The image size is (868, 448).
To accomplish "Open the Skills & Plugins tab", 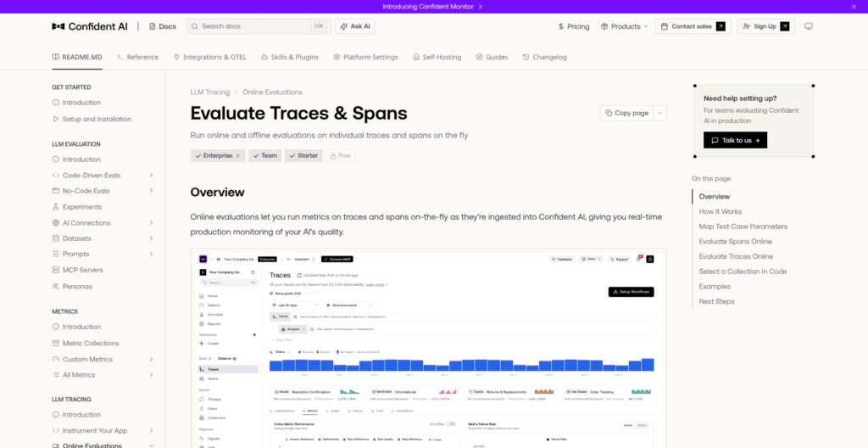I will [290, 57].
